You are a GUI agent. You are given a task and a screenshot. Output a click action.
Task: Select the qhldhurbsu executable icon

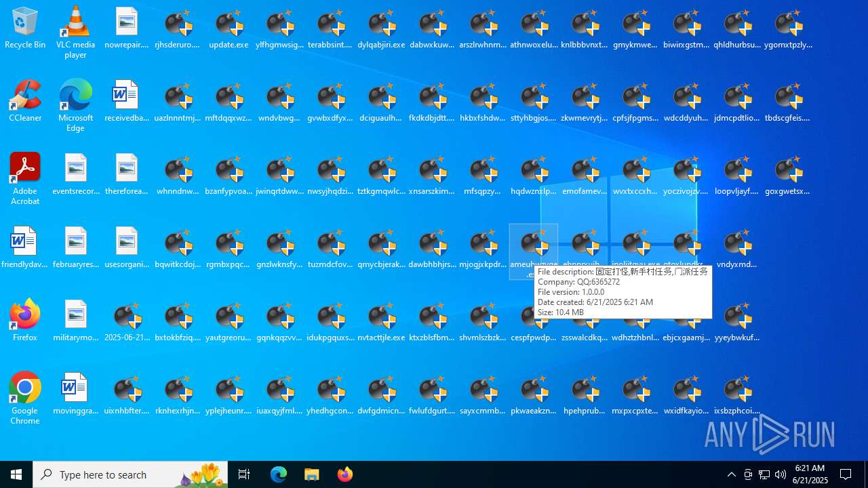(737, 28)
